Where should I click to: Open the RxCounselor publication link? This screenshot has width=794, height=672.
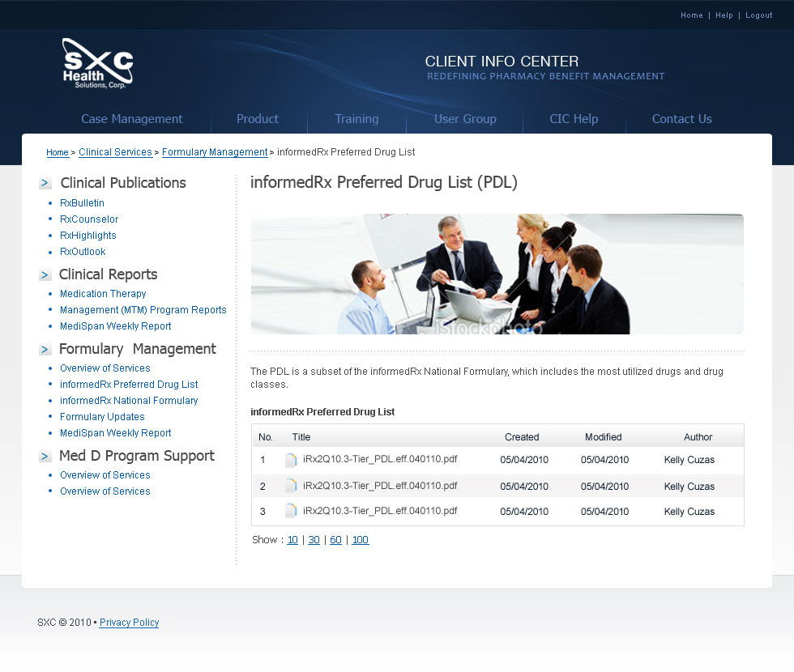tap(89, 219)
